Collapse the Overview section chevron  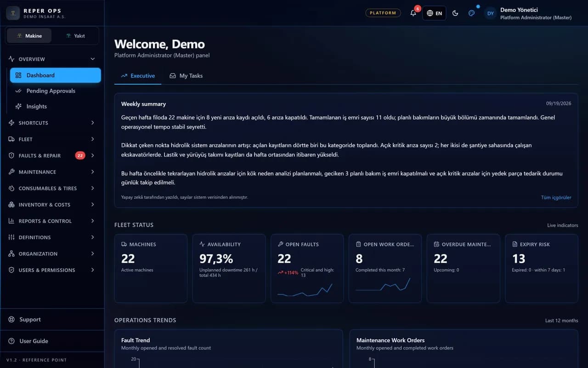(x=93, y=59)
